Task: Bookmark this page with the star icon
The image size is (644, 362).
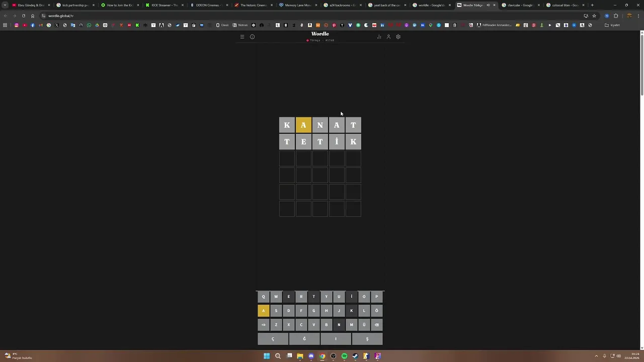Action: tap(594, 16)
